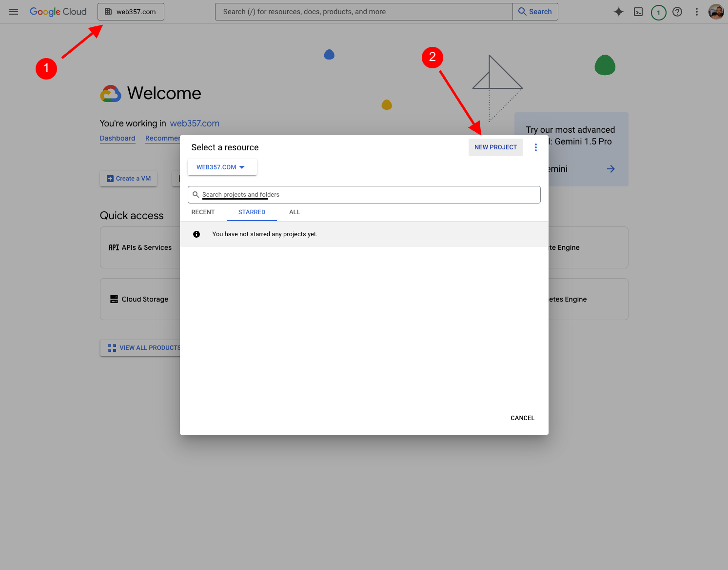Click the Cloud Storage card icon
Screen dimensions: 728x570
point(114,299)
